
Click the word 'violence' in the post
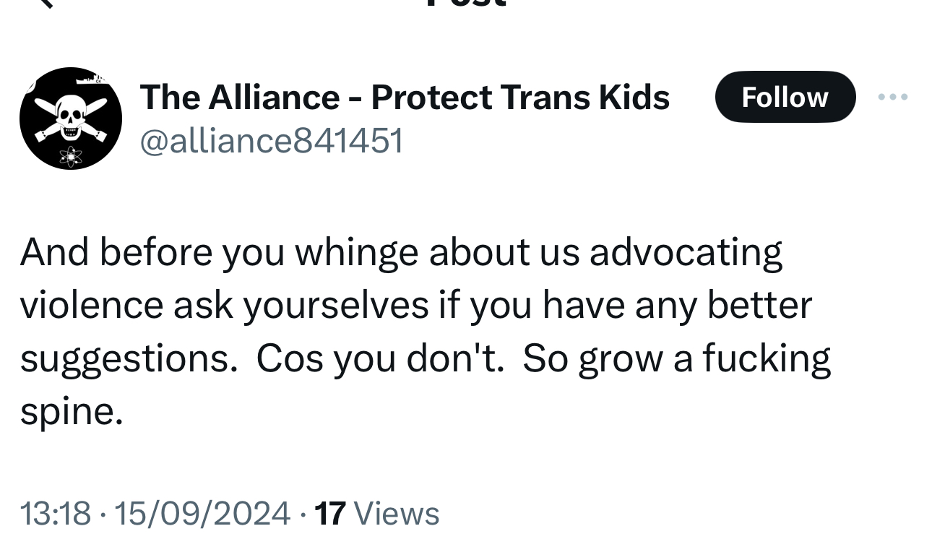(91, 305)
